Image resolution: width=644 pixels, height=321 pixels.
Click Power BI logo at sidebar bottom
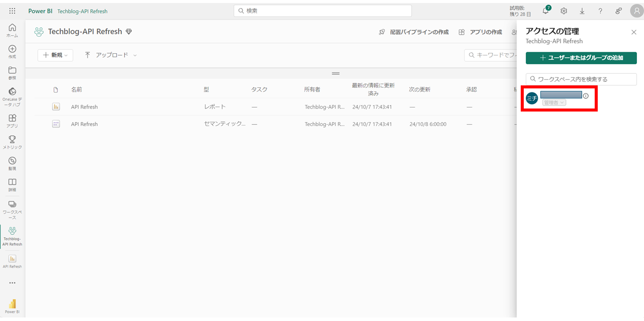(x=12, y=306)
